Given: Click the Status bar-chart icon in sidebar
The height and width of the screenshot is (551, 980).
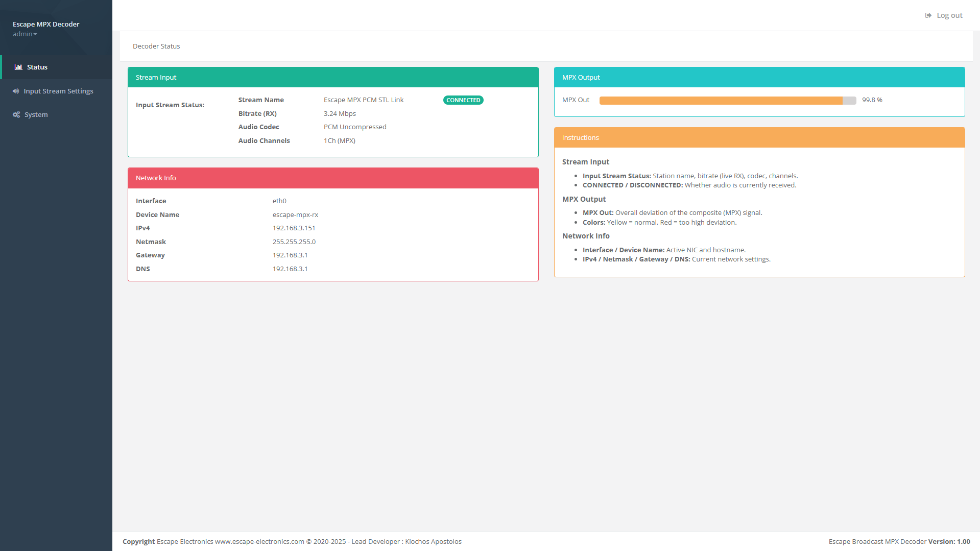Looking at the screenshot, I should pos(18,67).
